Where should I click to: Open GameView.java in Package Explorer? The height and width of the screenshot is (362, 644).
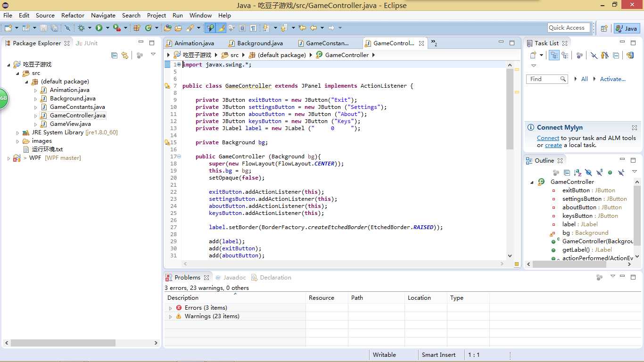70,124
